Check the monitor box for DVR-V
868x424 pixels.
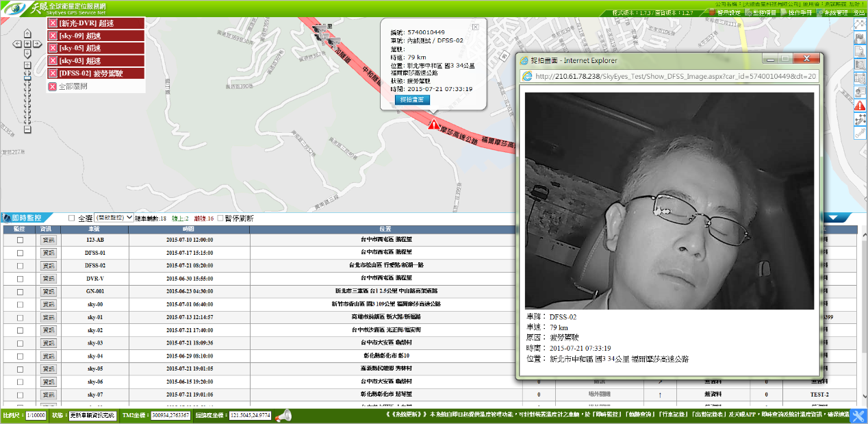(21, 278)
